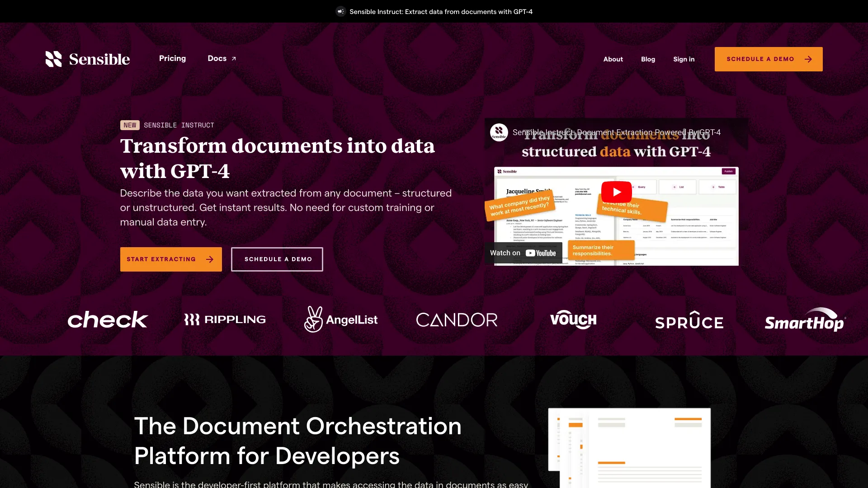The height and width of the screenshot is (488, 868).
Task: Click the header Schedule a Demo button
Action: coord(769,59)
